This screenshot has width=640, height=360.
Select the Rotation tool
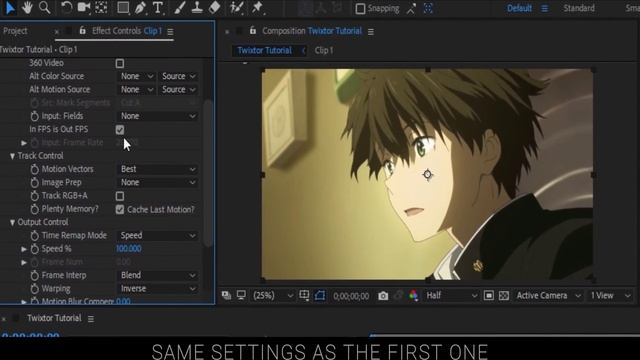point(66,7)
